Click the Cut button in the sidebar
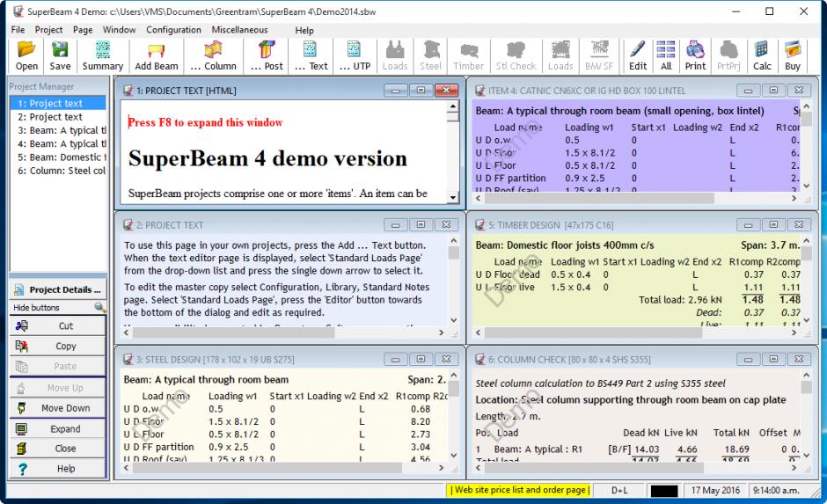The image size is (827, 504). pos(58,325)
